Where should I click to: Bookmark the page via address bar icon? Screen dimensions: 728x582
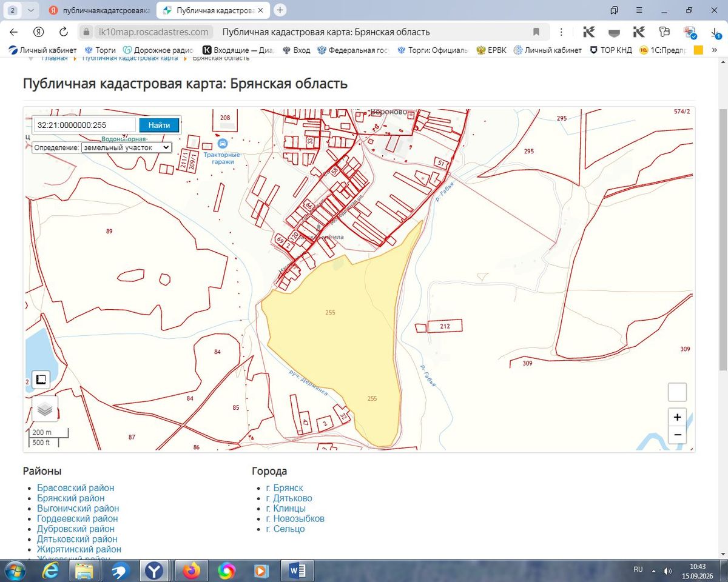pyautogui.click(x=536, y=32)
